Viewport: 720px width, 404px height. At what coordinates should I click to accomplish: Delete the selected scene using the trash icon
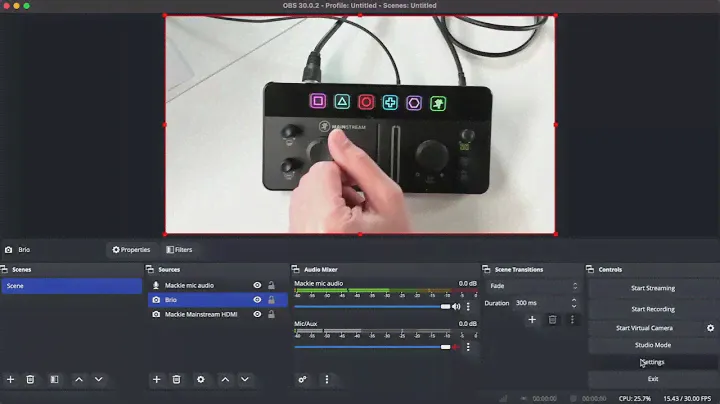[x=30, y=380]
